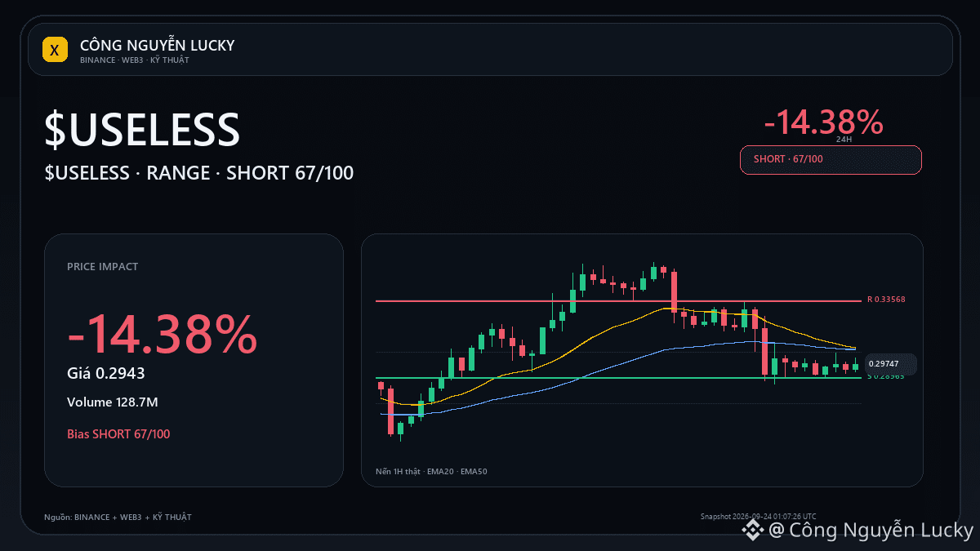Click the @ Công Nguyễn Lucky watermark
980x551 pixels.
pyautogui.click(x=871, y=531)
